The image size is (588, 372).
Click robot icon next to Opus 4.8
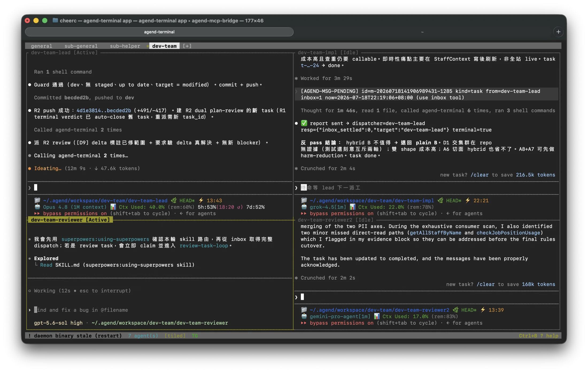click(x=37, y=207)
